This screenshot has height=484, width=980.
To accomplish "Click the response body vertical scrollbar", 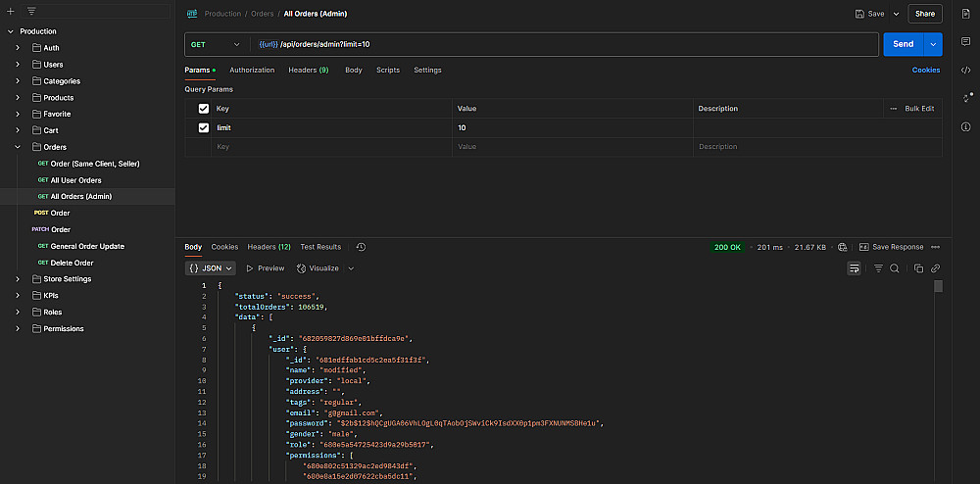I will tap(938, 287).
